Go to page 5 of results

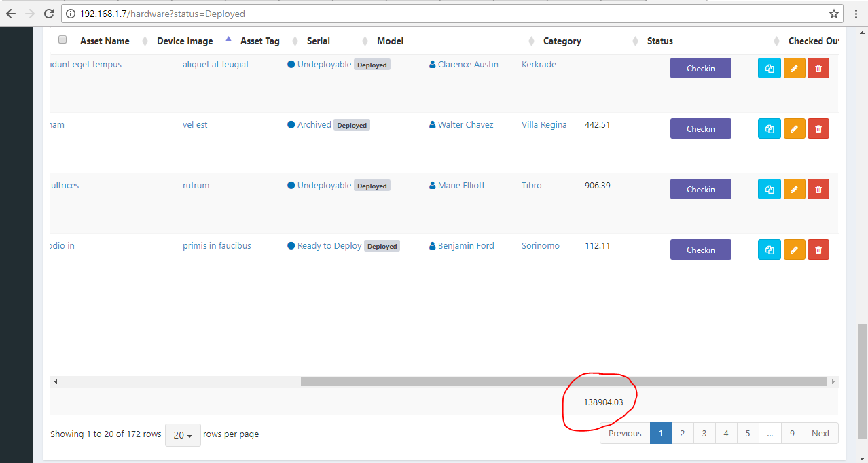click(748, 433)
